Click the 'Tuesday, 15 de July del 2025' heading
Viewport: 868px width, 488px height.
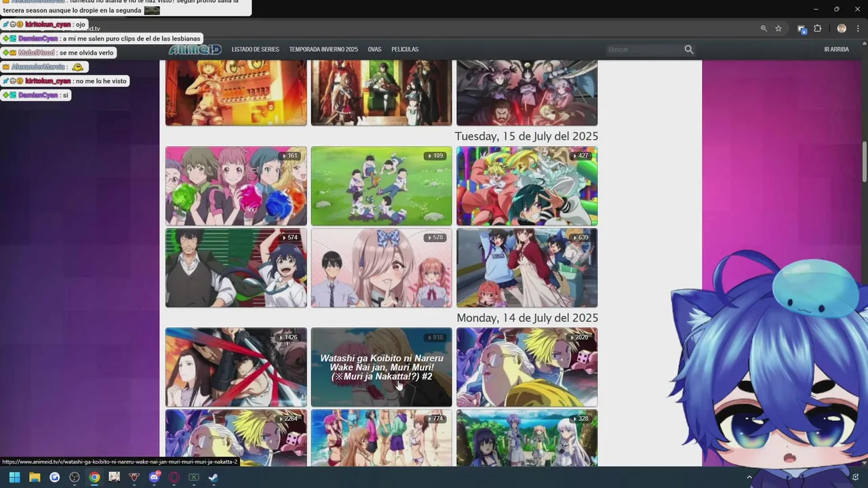pos(526,136)
